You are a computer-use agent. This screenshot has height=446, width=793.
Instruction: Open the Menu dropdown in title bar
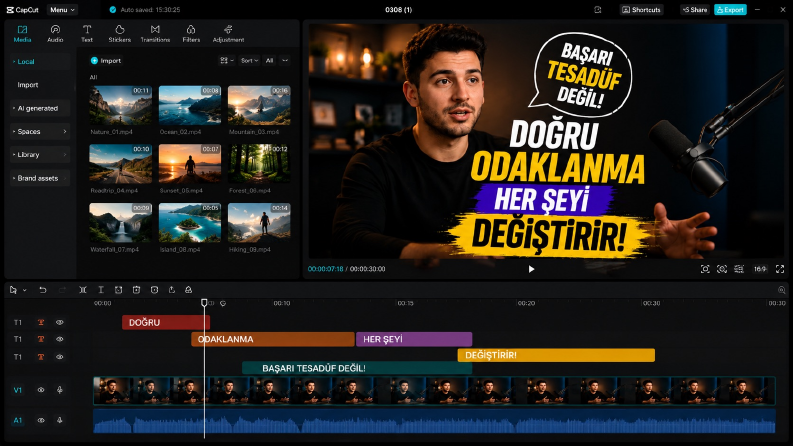[x=62, y=10]
